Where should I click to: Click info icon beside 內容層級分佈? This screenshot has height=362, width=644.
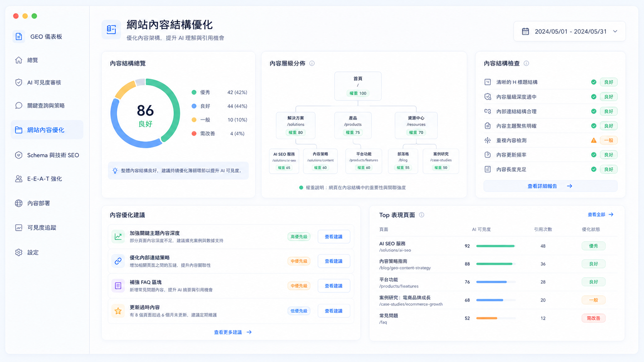[312, 63]
